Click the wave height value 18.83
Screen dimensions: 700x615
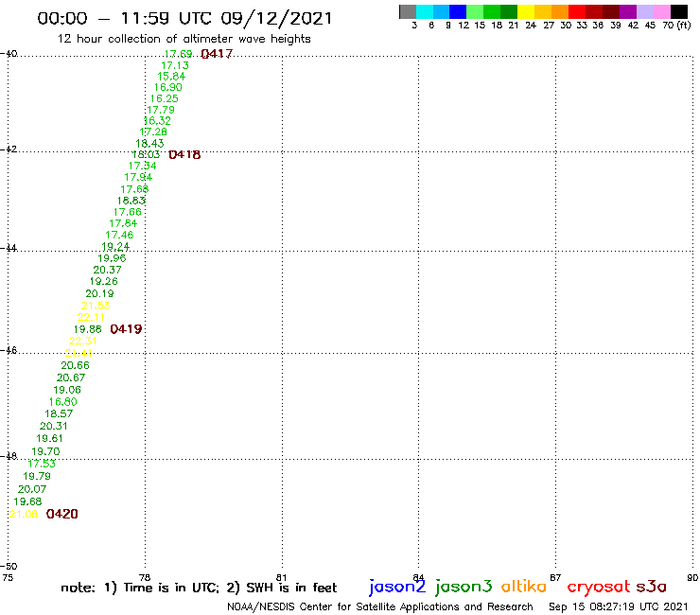[131, 201]
